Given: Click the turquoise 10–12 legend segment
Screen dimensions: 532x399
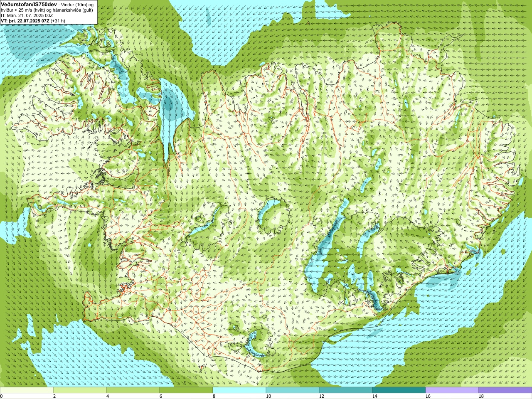Looking at the screenshot, I should pos(293,390).
